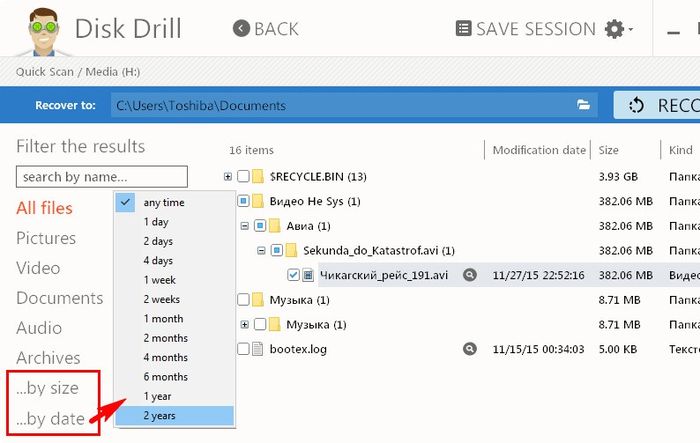Choose '2 years' in date filter
The height and width of the screenshot is (443, 700).
click(x=175, y=416)
